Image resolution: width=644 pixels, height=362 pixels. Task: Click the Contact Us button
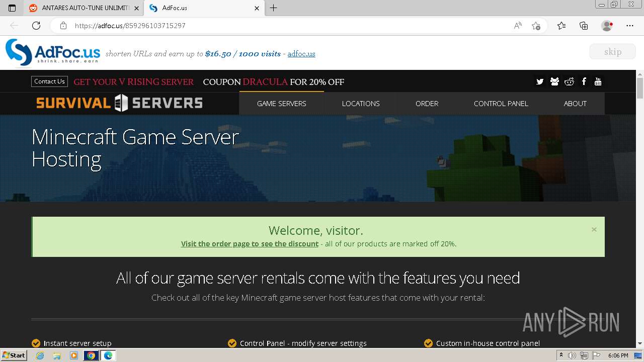point(49,81)
